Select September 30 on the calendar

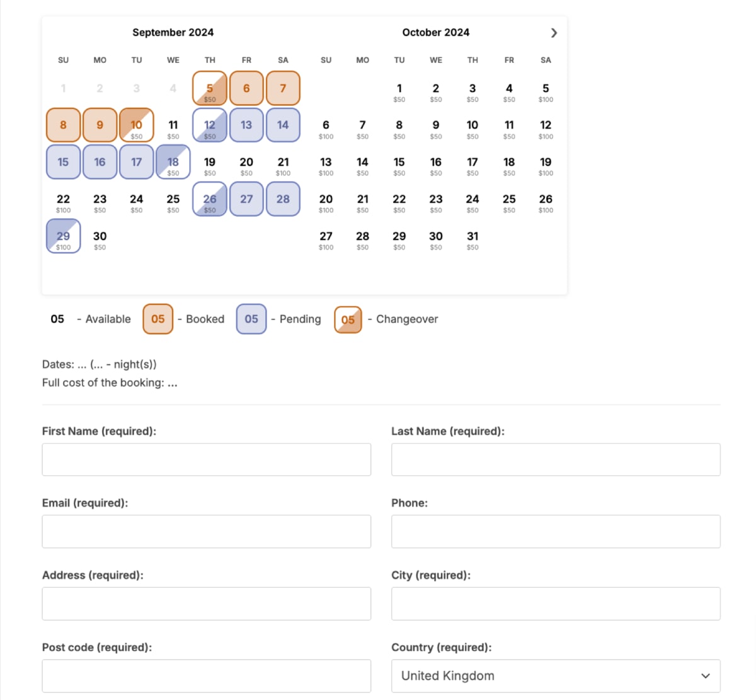point(100,240)
